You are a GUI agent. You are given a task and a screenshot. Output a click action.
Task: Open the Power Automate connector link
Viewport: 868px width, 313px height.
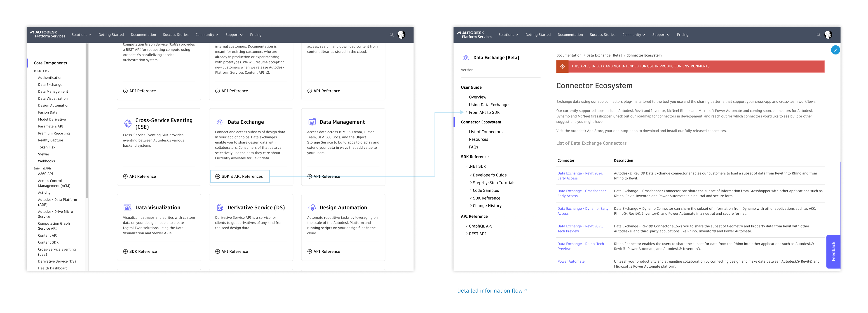[571, 261]
